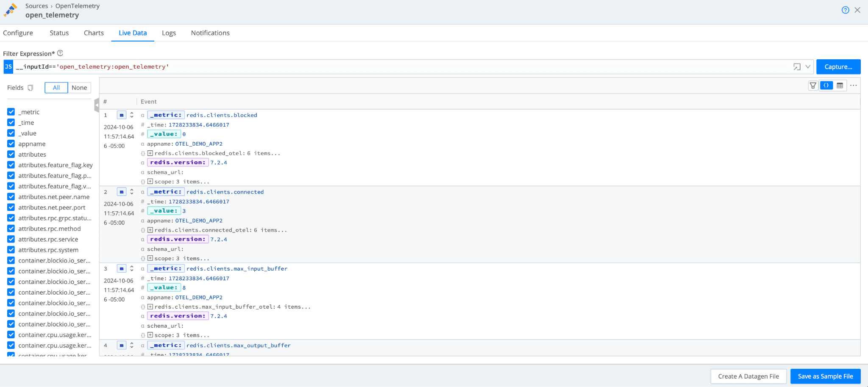This screenshot has width=868, height=387.
Task: Switch to table event view
Action: click(x=840, y=86)
